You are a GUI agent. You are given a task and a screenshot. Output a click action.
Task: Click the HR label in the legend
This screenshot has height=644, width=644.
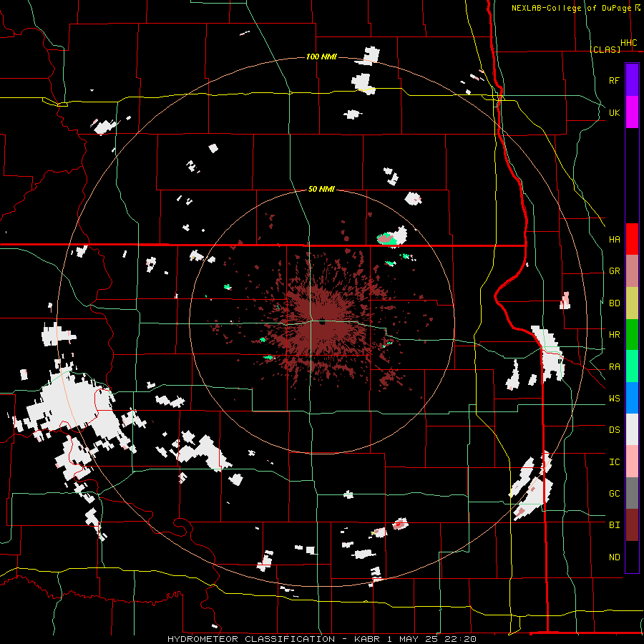pos(614,335)
